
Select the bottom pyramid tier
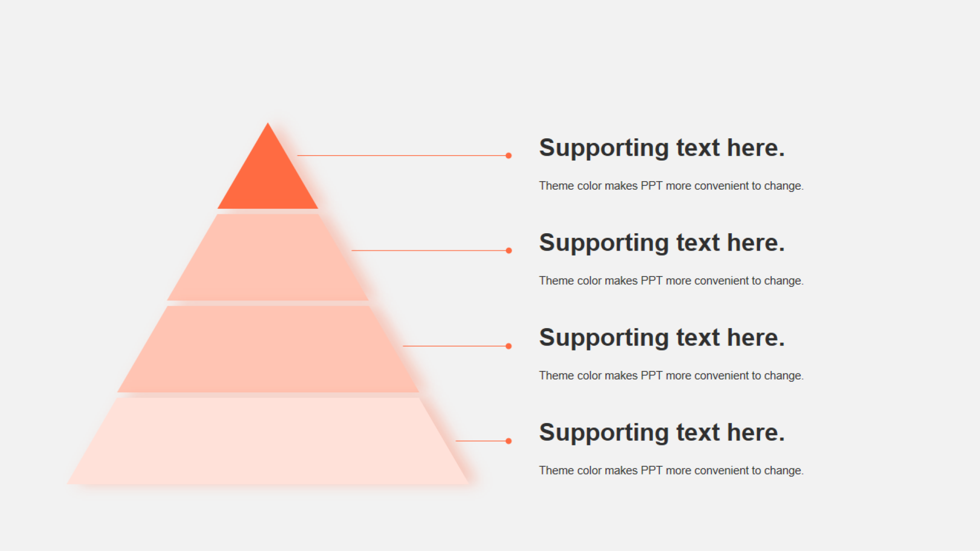[268, 441]
